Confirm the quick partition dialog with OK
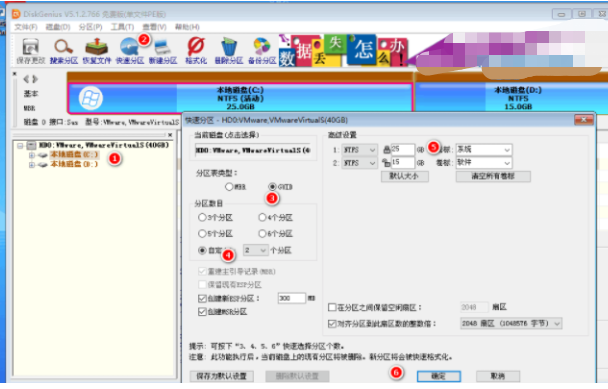 (x=439, y=376)
